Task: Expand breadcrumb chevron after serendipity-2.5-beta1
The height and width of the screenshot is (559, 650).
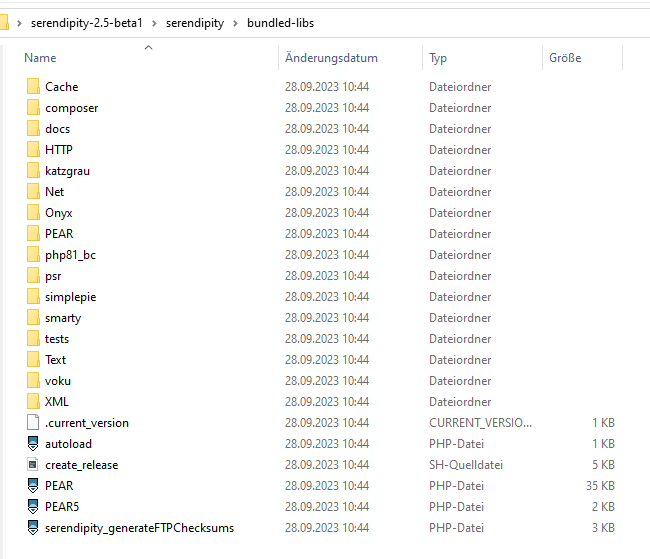Action: coord(153,22)
